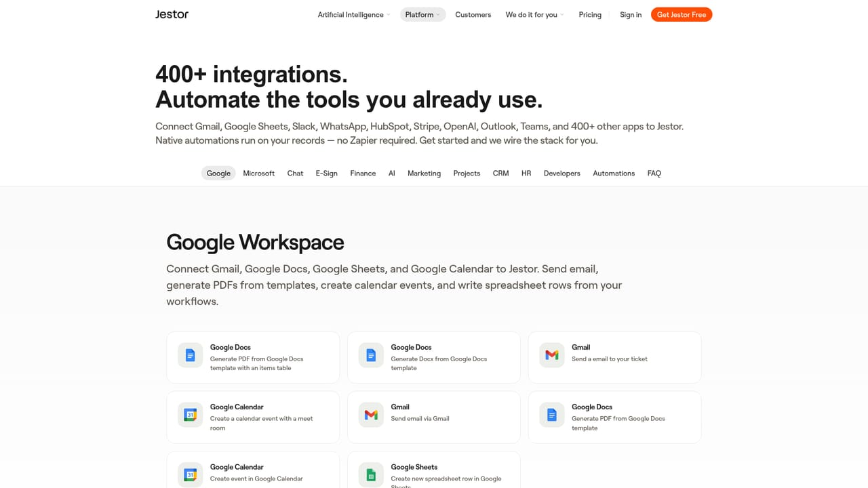This screenshot has height=488, width=868.
Task: Go to the Pricing page
Action: click(x=590, y=15)
